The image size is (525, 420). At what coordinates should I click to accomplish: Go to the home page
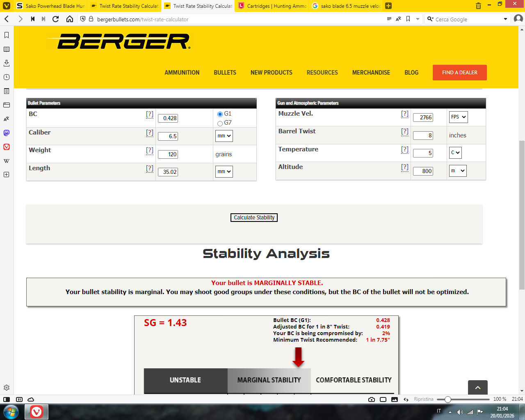[70, 19]
